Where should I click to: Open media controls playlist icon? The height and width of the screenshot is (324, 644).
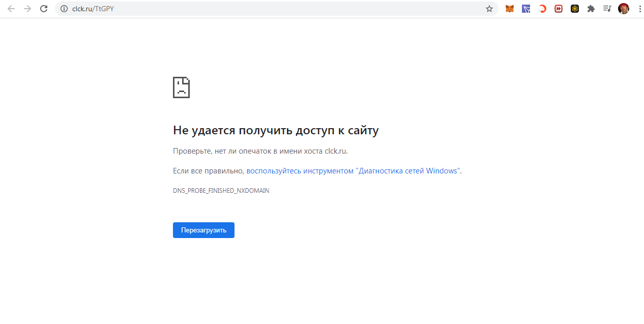pos(607,9)
